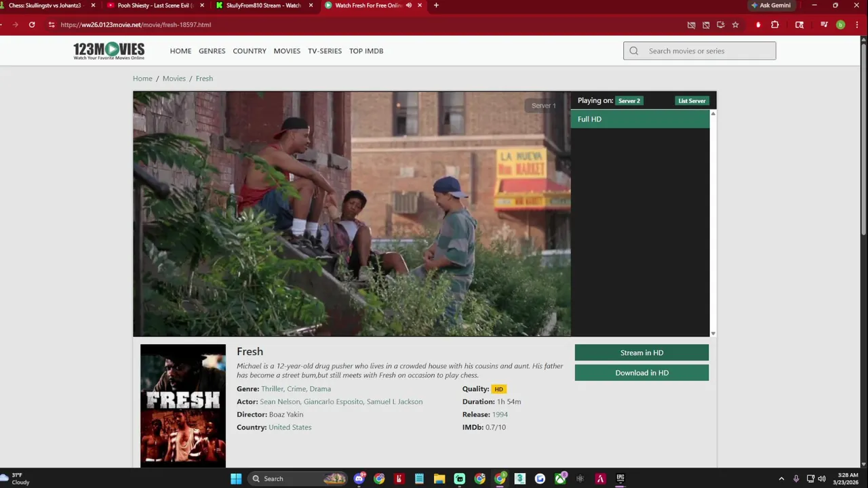
Task: Open the Thriller genre link
Action: [272, 389]
